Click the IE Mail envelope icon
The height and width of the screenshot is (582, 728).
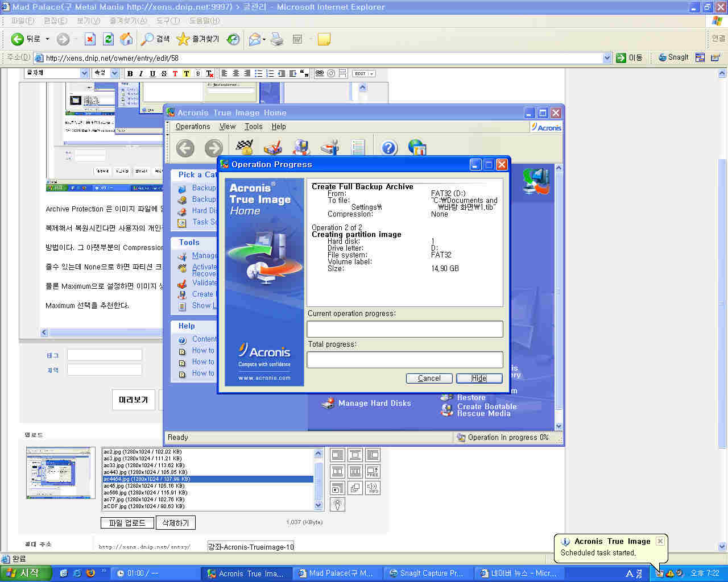(x=254, y=39)
